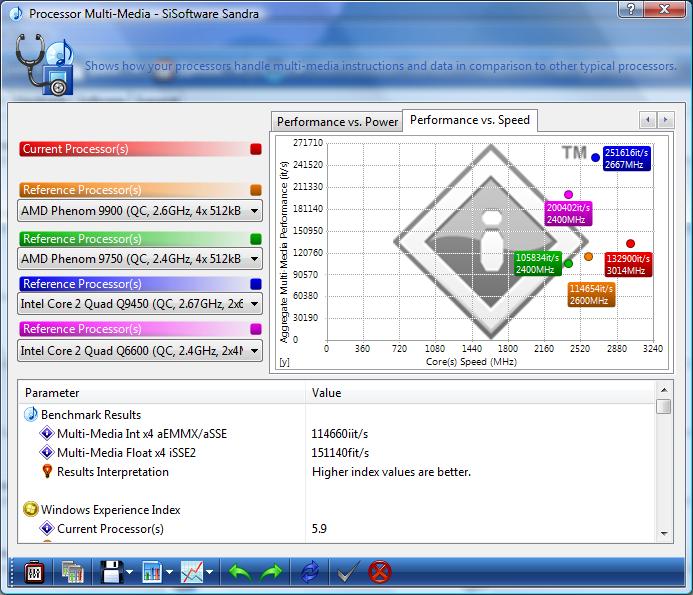Click the Windows Experience Index gold icon
The height and width of the screenshot is (595, 693).
click(30, 509)
